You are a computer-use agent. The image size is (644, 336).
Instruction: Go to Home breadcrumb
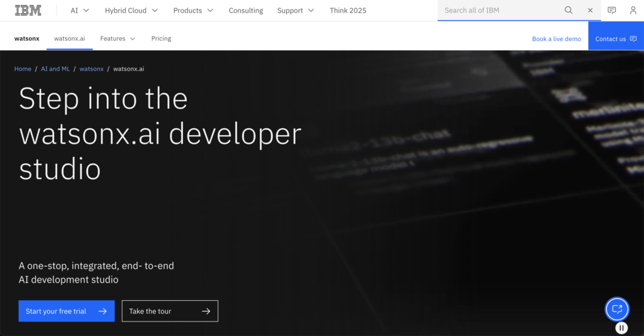23,69
